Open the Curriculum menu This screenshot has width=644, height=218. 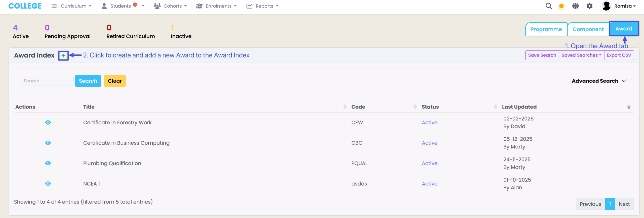71,6
